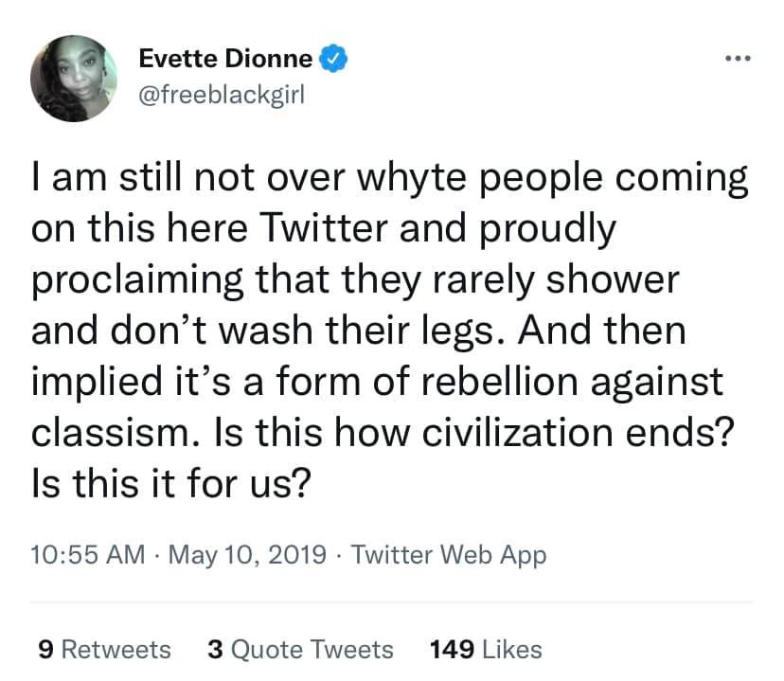The height and width of the screenshot is (681, 784).
Task: Click the blue verified badge
Action: click(x=333, y=59)
